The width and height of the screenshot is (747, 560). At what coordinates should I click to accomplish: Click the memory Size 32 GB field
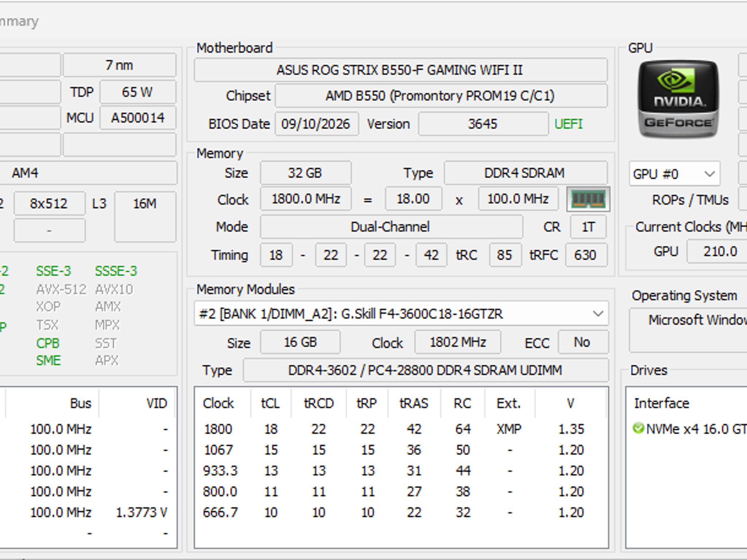pyautogui.click(x=305, y=173)
